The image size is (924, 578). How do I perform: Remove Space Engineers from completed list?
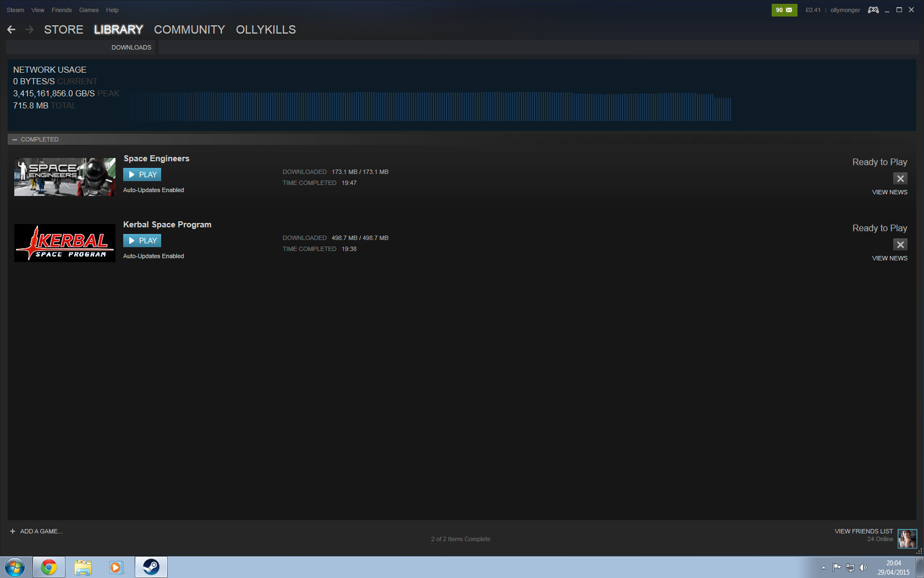(x=900, y=178)
